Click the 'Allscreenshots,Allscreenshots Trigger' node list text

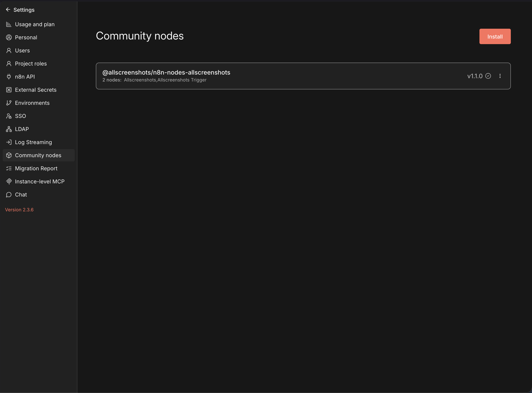click(x=165, y=80)
